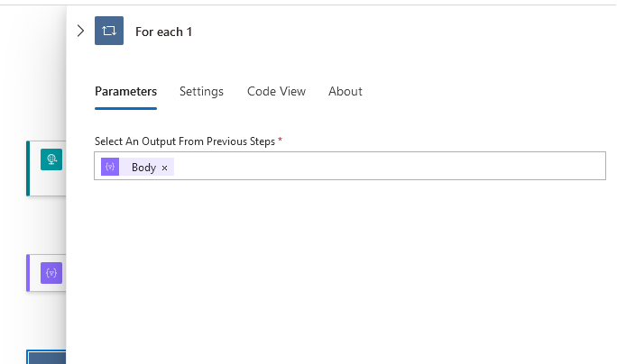The width and height of the screenshot is (617, 364).
Task: Select the teal HTTP globe action icon
Action: (x=51, y=160)
